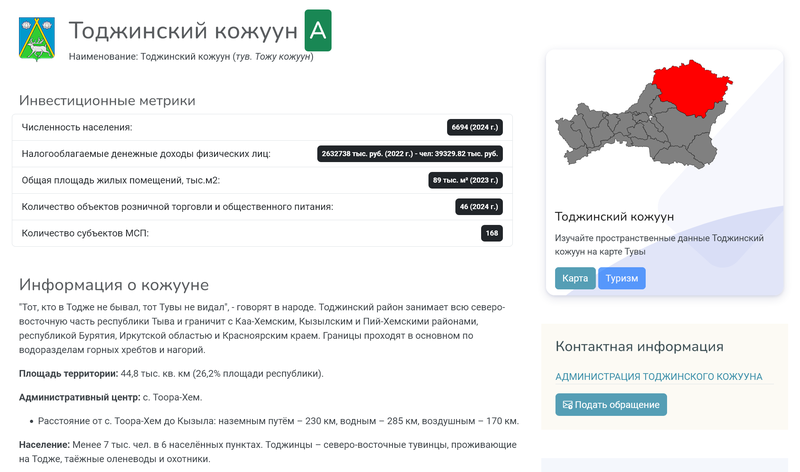Click the Общая площадь жилых помещений row label
Image resolution: width=800 pixels, height=472 pixels.
pos(120,180)
